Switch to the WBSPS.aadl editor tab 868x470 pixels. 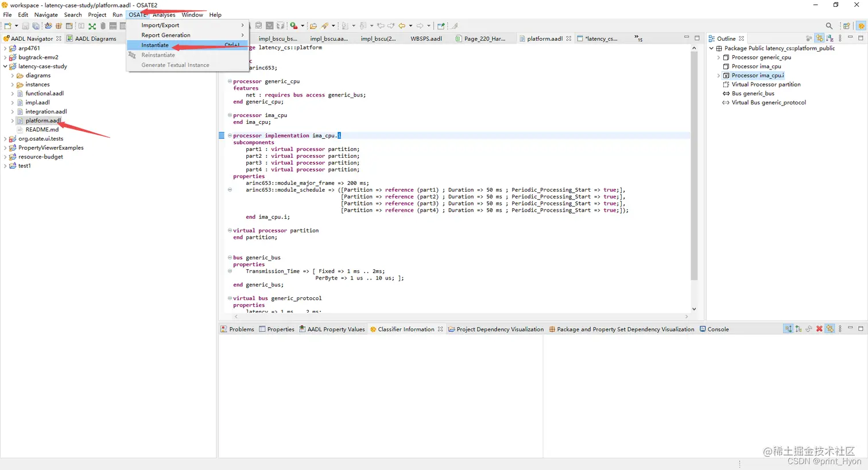tap(426, 38)
